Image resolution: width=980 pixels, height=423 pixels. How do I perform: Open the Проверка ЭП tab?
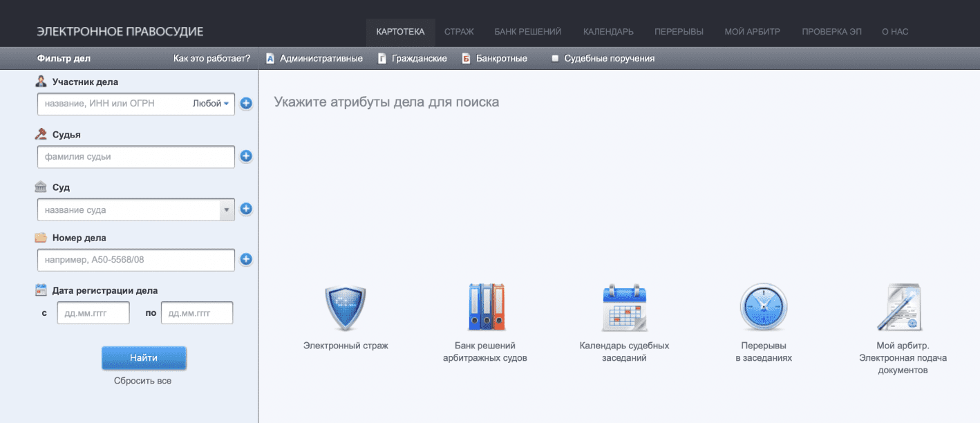(x=831, y=32)
